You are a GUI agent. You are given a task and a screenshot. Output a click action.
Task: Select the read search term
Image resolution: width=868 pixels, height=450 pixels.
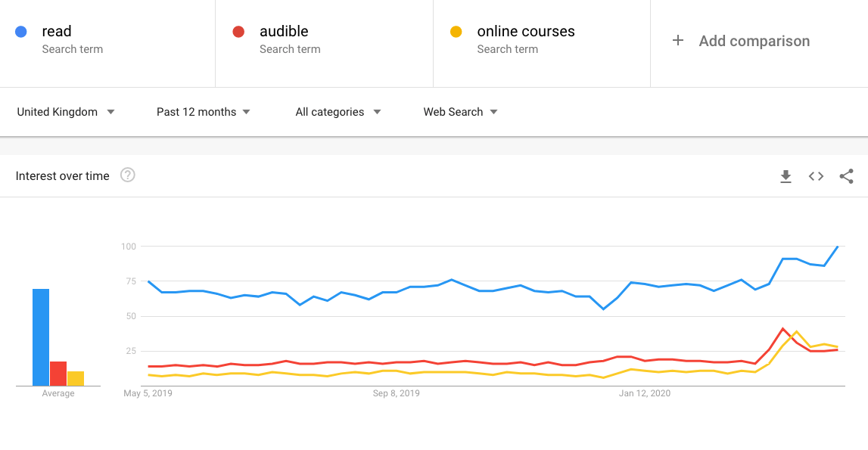57,32
